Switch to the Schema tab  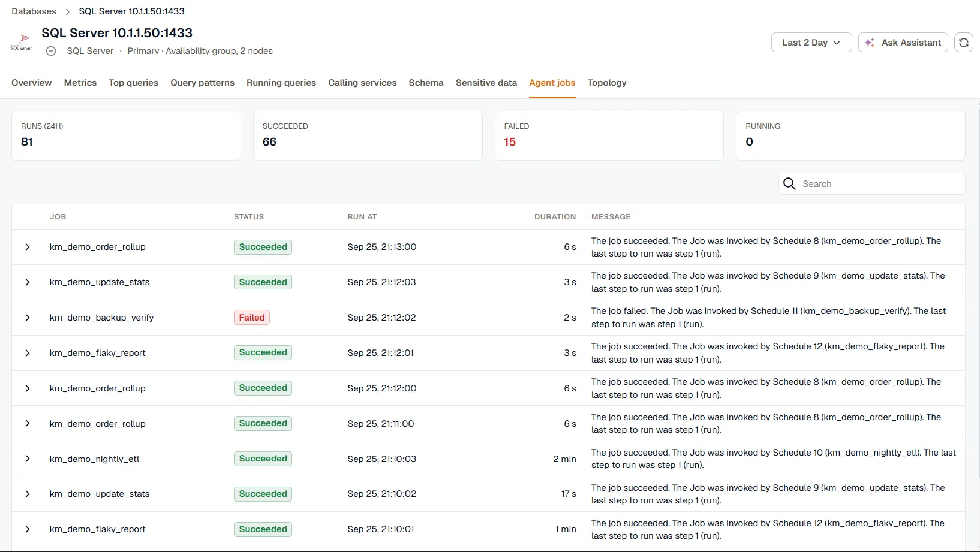click(426, 83)
